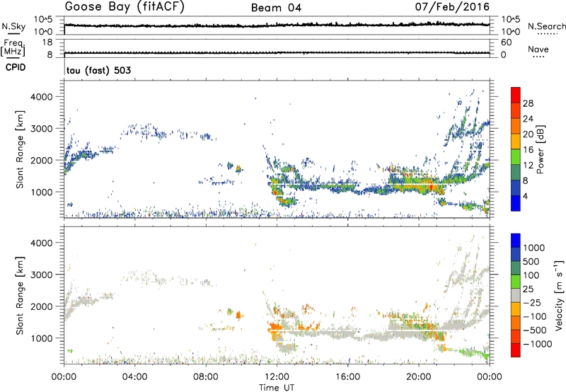Click the "N.Search" legend label
The height and width of the screenshot is (392, 566).
coord(546,26)
